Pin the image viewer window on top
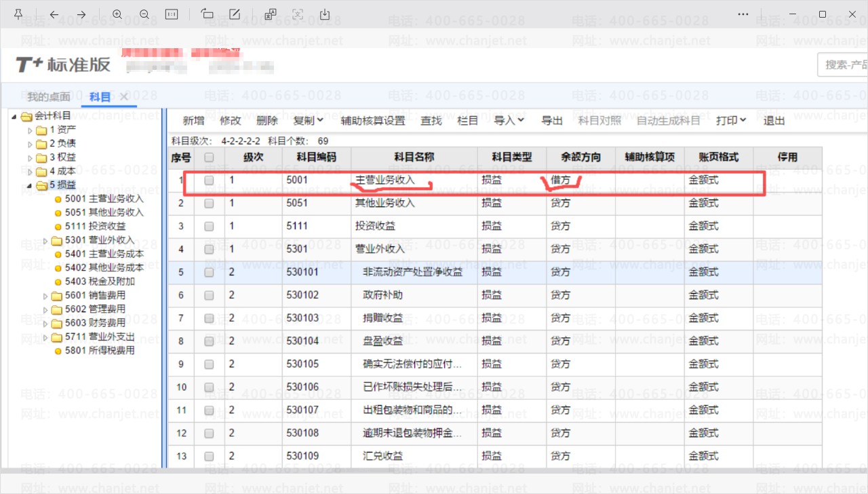Image resolution: width=868 pixels, height=494 pixels. pos(18,14)
